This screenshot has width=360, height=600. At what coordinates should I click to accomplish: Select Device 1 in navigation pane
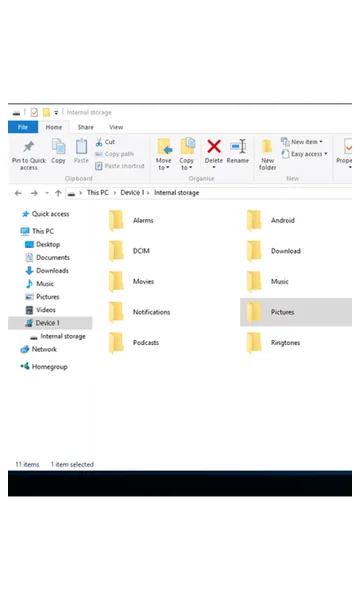click(x=50, y=323)
